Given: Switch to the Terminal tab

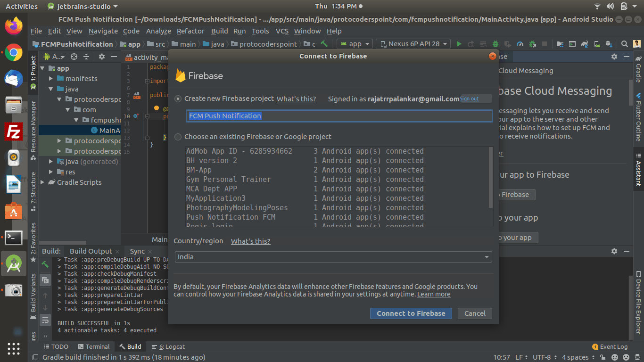Looking at the screenshot, I should pos(94,346).
